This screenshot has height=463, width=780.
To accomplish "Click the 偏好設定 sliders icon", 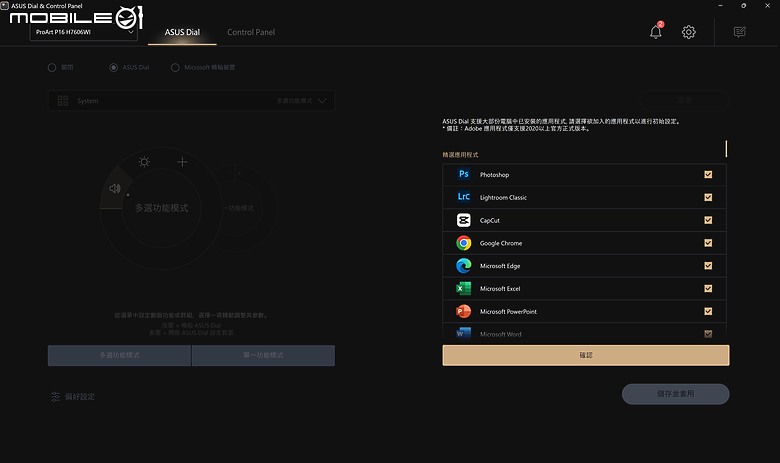I will tap(55, 396).
